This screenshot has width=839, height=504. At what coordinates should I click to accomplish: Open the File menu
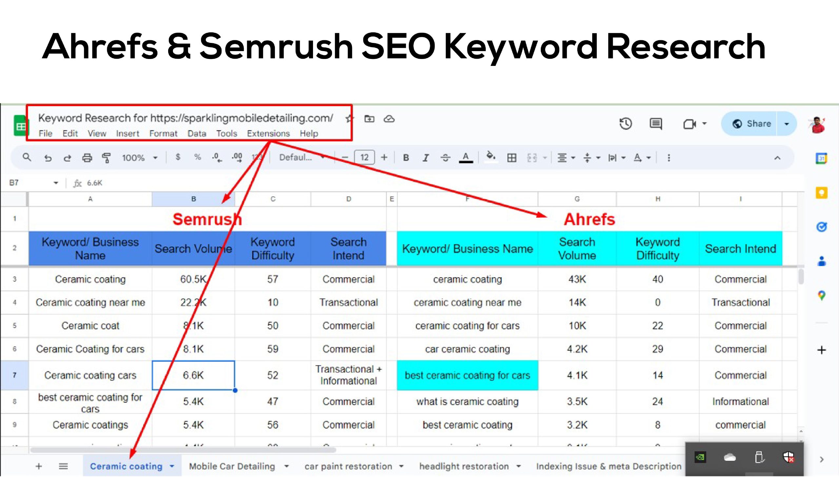click(45, 133)
